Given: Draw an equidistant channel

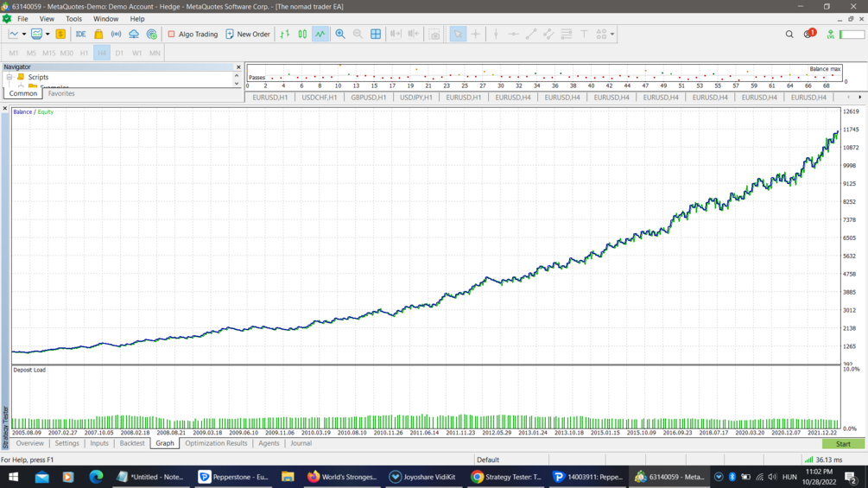Looking at the screenshot, I should pos(548,35).
